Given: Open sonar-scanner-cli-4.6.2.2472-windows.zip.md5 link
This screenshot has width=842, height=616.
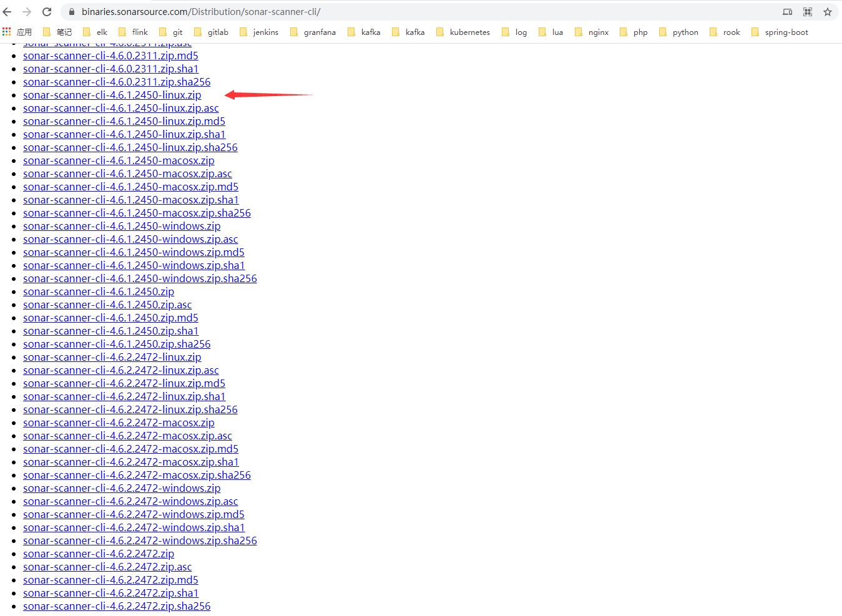Looking at the screenshot, I should [x=134, y=514].
